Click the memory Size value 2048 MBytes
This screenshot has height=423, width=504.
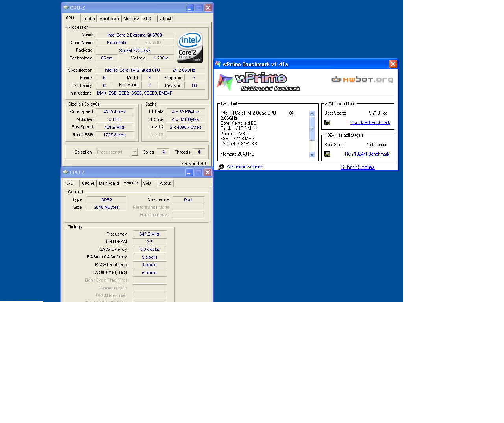[x=106, y=207]
